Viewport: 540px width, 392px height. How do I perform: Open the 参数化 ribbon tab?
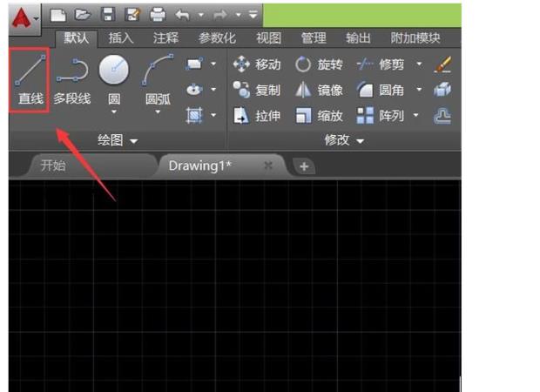click(218, 37)
